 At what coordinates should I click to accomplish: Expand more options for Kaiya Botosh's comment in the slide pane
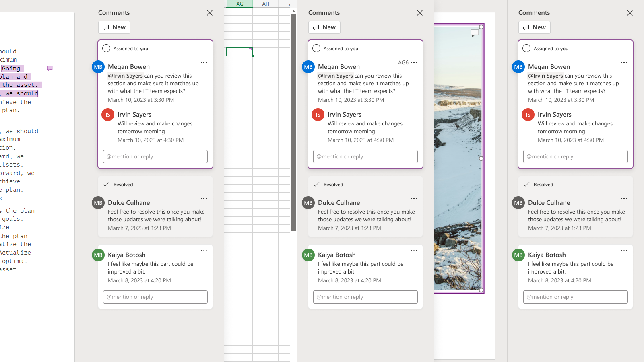(624, 251)
